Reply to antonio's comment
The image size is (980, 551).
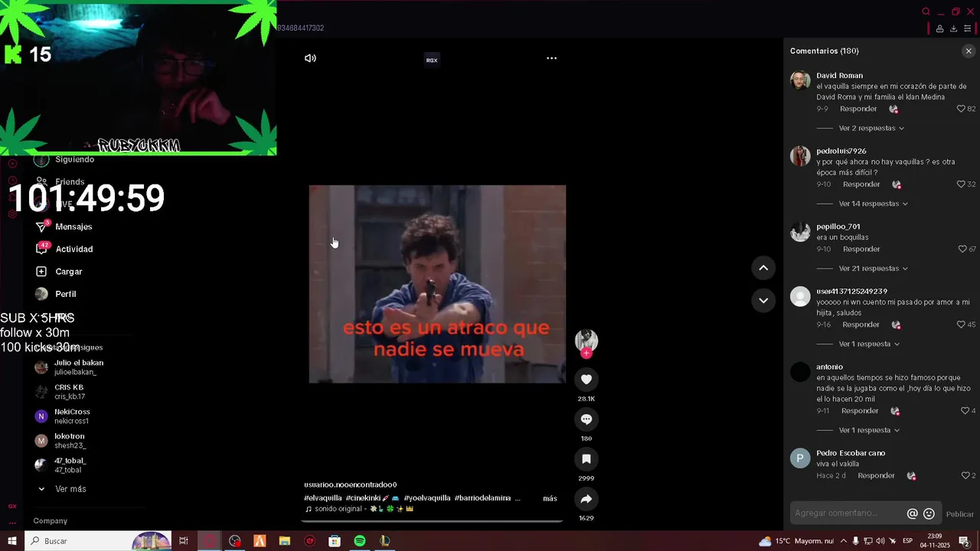click(860, 411)
